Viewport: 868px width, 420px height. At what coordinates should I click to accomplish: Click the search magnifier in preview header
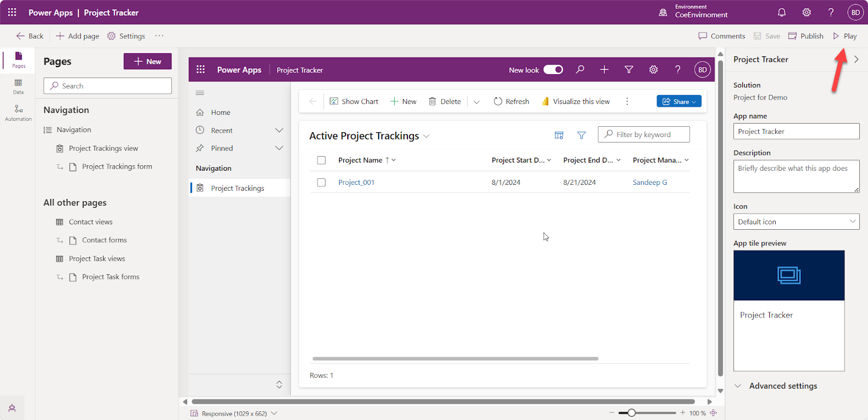click(x=580, y=69)
